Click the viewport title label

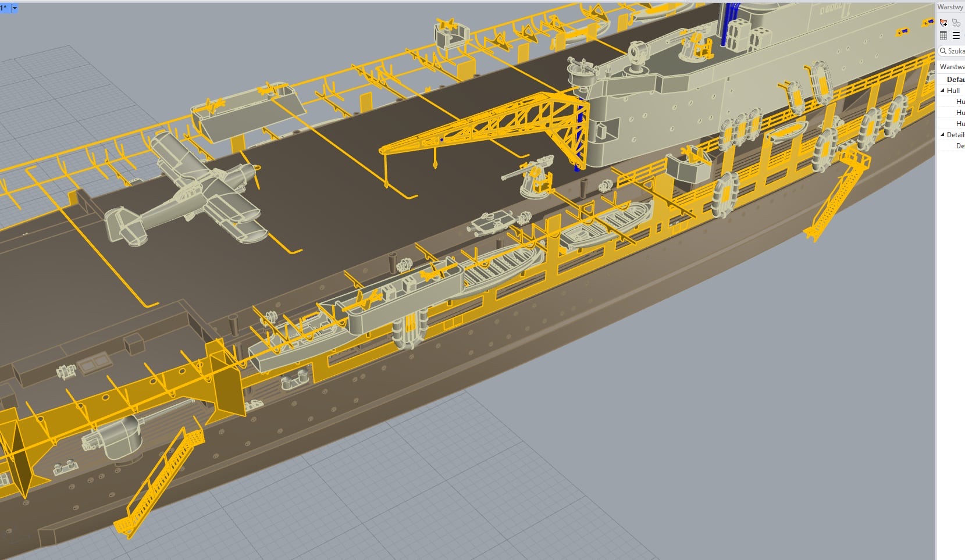pos(5,8)
